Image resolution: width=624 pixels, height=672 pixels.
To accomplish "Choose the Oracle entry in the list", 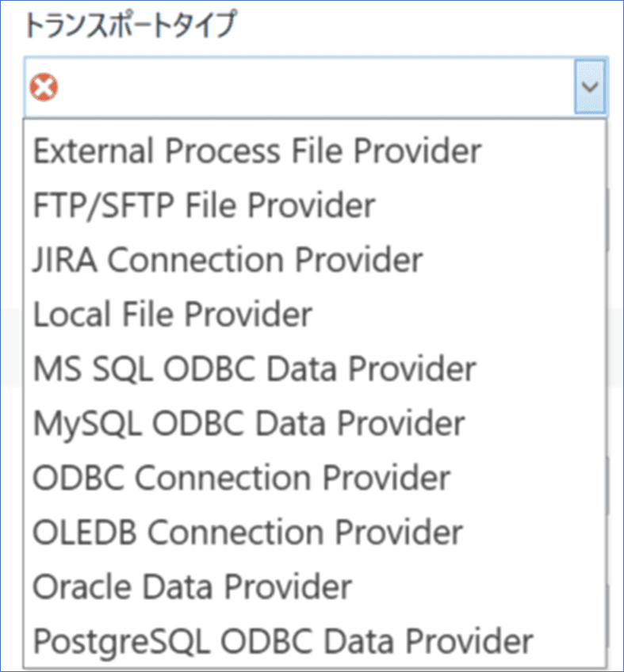I will [x=192, y=587].
